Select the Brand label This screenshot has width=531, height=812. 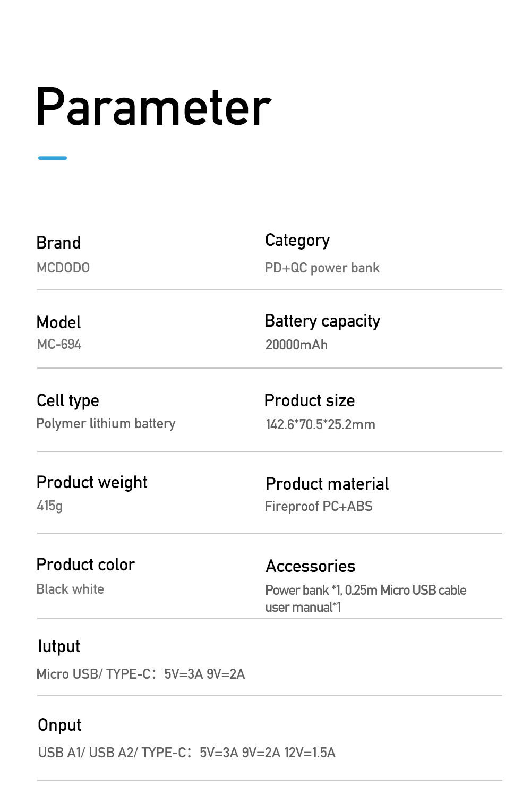coord(58,243)
